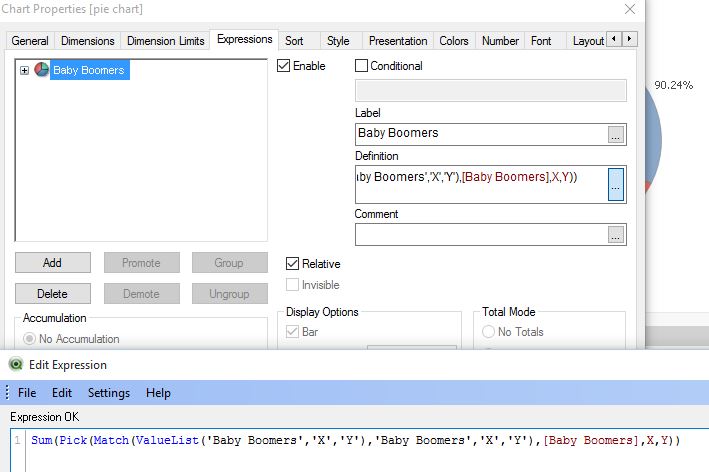Open the Settings menu in Edit Expression
Screen dimensions: 709x472
(x=109, y=393)
